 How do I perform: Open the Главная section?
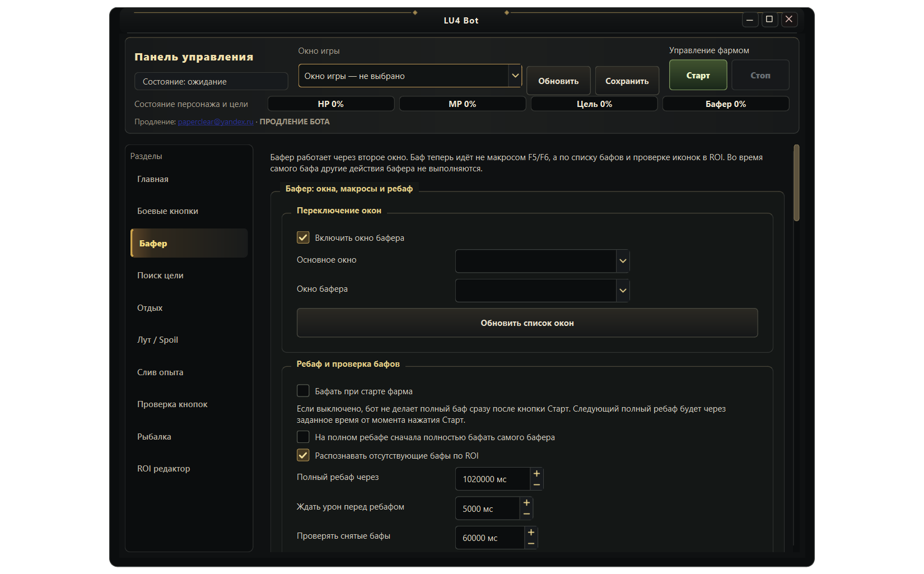click(189, 179)
